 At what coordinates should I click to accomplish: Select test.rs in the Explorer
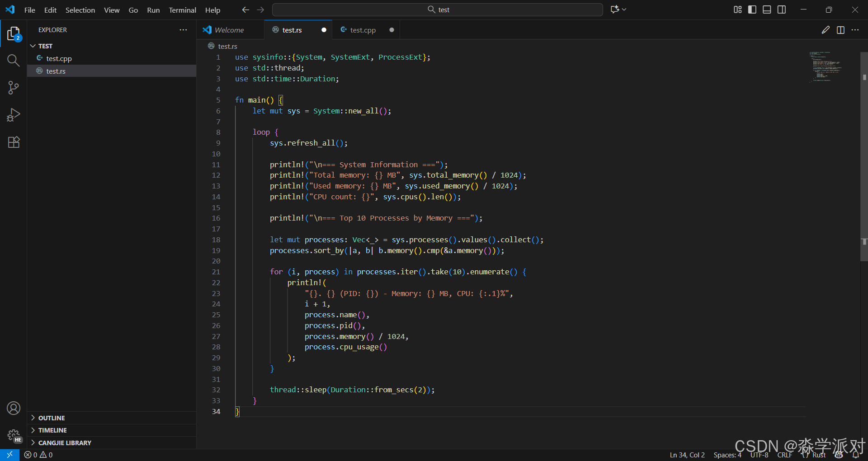[x=112, y=71]
